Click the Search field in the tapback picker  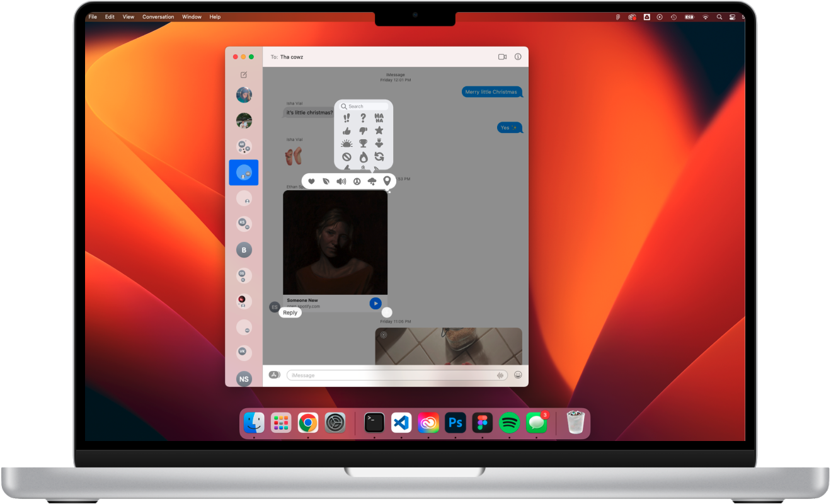point(363,106)
